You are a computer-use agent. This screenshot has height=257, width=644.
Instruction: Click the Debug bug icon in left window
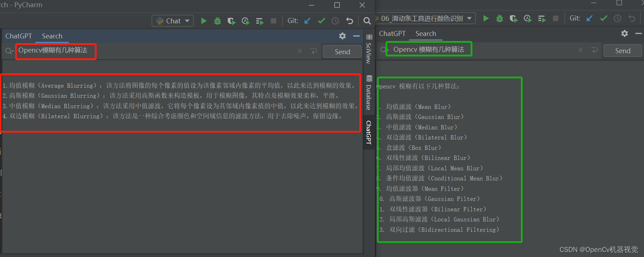click(x=217, y=21)
